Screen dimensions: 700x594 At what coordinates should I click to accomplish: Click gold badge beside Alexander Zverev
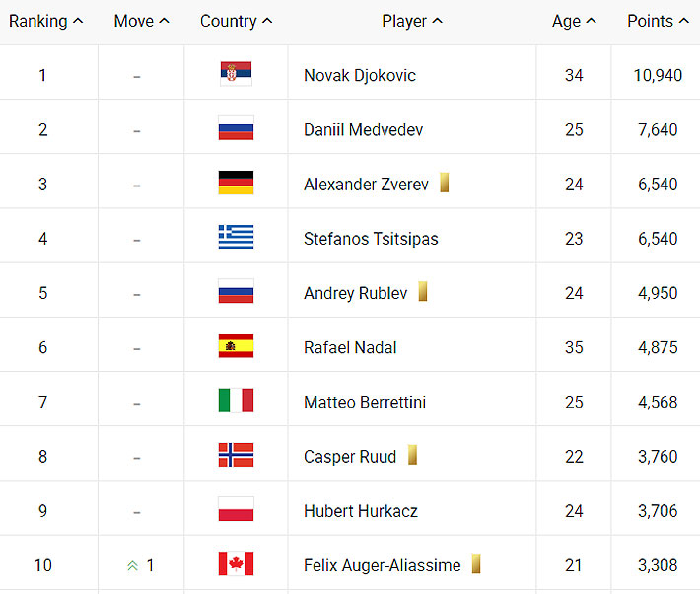pyautogui.click(x=445, y=183)
